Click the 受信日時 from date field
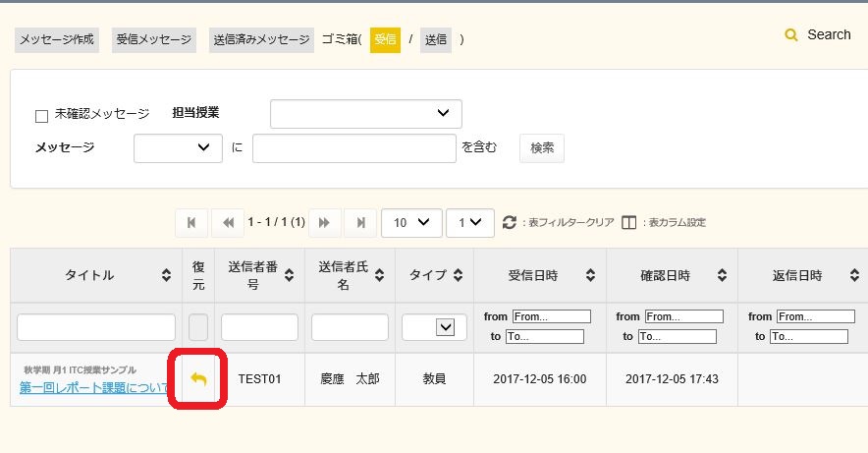 551,316
